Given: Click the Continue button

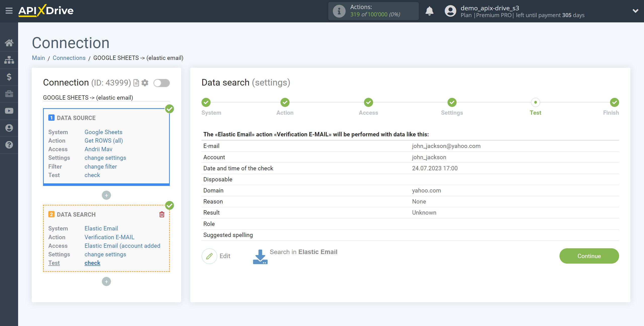Looking at the screenshot, I should tap(589, 256).
